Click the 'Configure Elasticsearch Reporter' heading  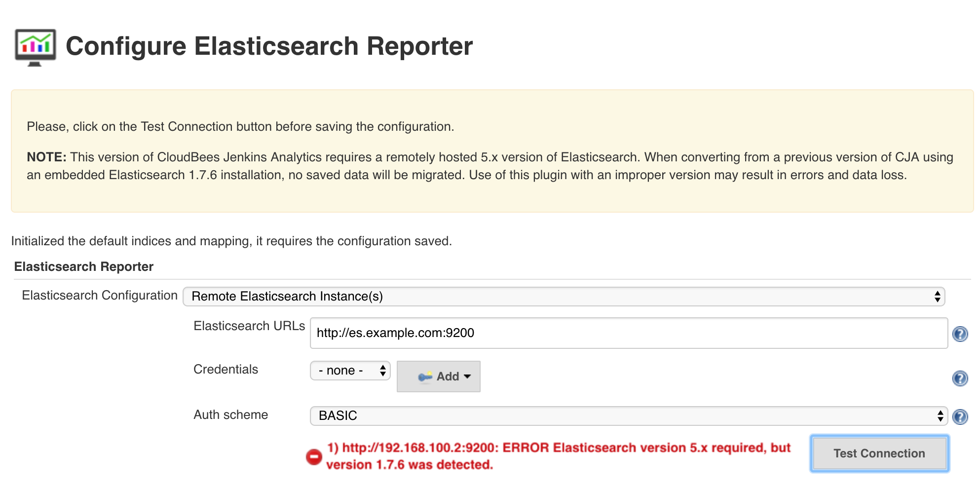pos(269,46)
